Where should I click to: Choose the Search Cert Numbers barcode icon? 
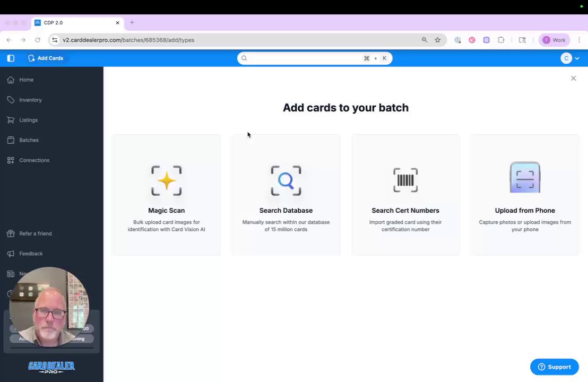coord(405,180)
